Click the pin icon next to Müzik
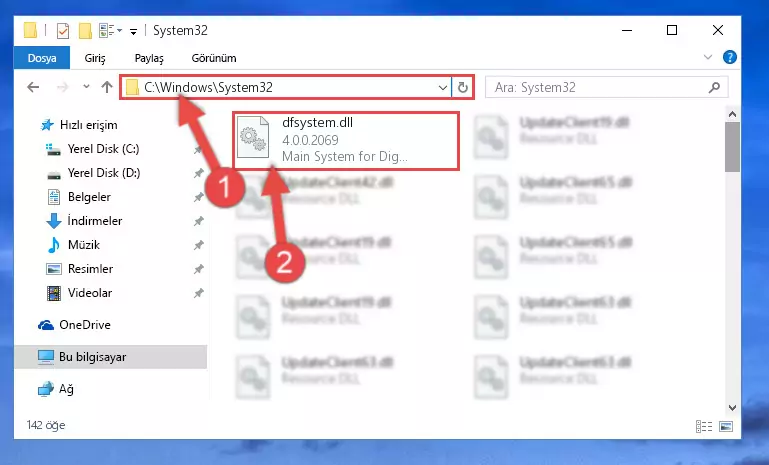The width and height of the screenshot is (769, 465). click(x=198, y=245)
